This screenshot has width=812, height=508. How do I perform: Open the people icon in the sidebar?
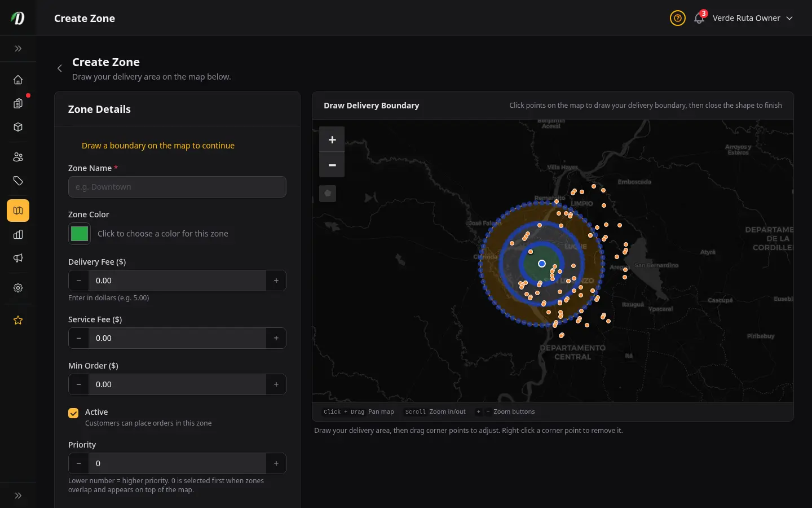pos(18,157)
